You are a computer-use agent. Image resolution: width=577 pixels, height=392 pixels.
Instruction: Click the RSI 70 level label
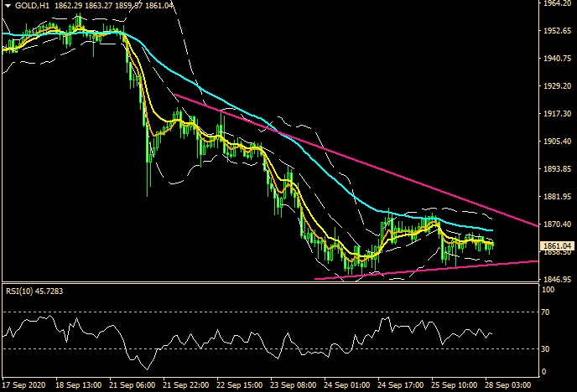click(548, 312)
